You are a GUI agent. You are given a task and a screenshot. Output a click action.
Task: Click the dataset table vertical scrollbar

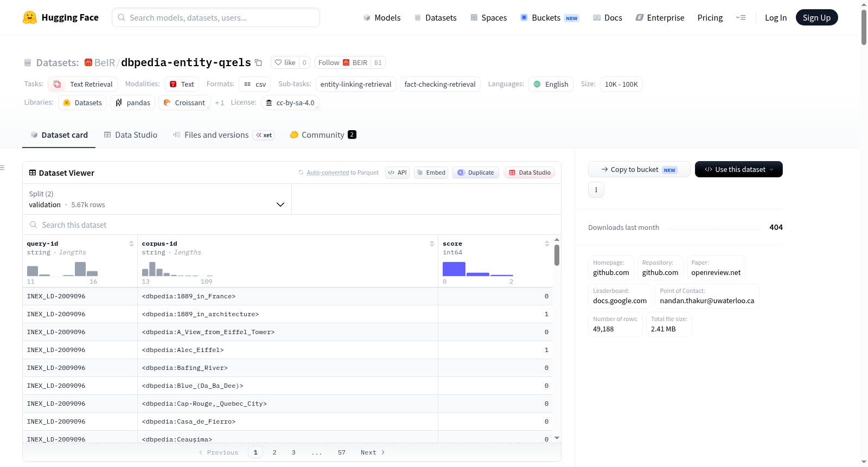pyautogui.click(x=557, y=255)
